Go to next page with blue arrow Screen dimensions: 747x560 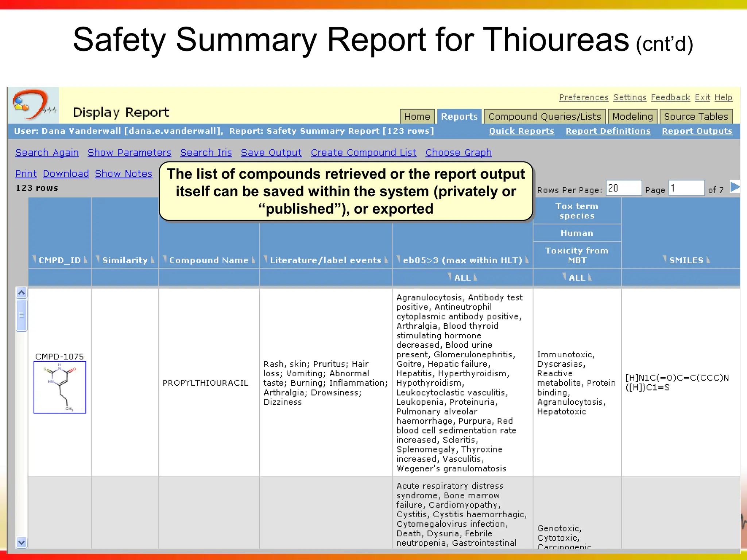point(735,187)
